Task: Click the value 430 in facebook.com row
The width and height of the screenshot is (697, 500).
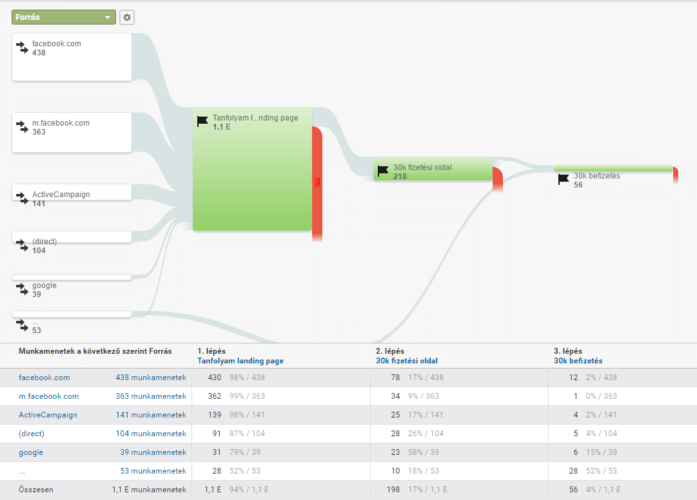Action: pyautogui.click(x=214, y=377)
